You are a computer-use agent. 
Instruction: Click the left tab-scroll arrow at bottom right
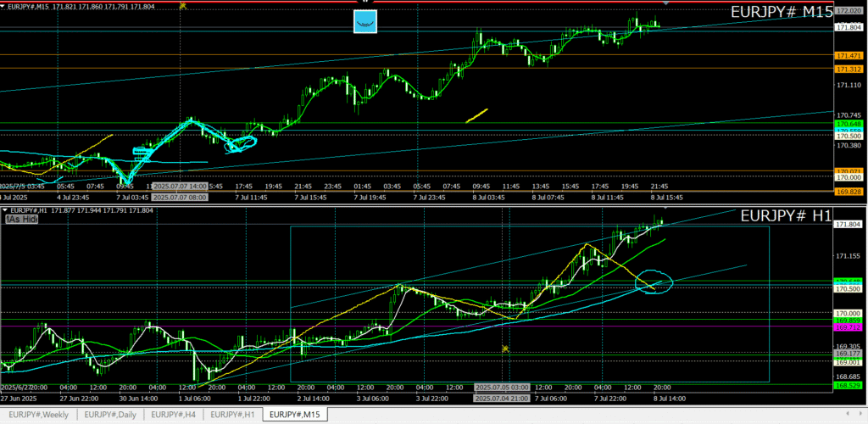846,415
